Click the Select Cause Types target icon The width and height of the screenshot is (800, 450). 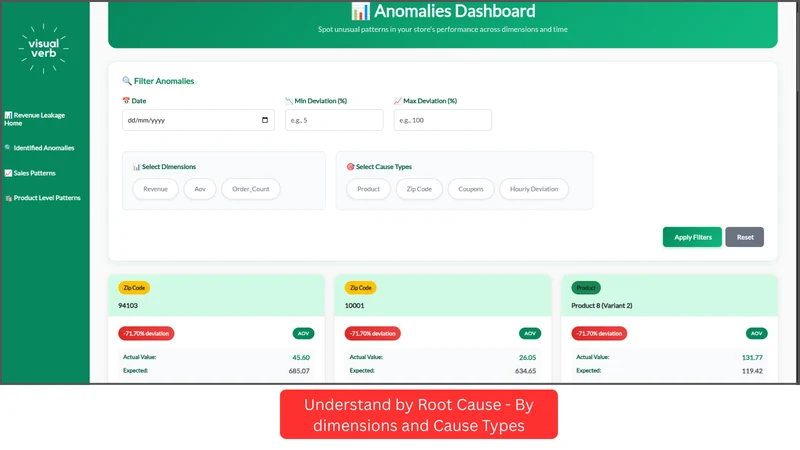(350, 166)
